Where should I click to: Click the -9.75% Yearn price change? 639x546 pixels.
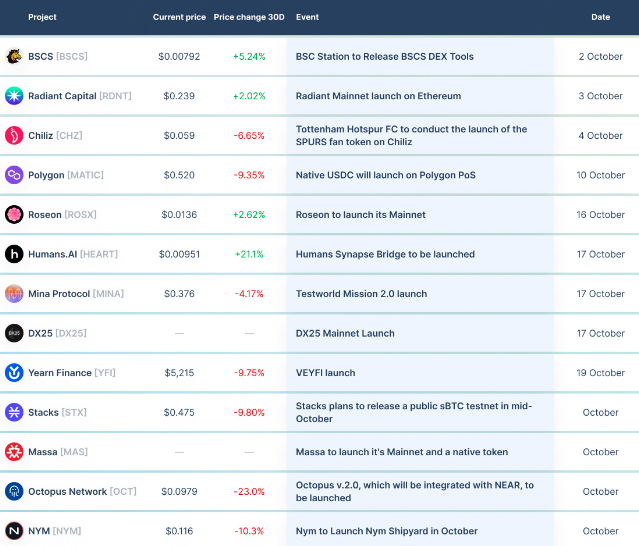[249, 372]
